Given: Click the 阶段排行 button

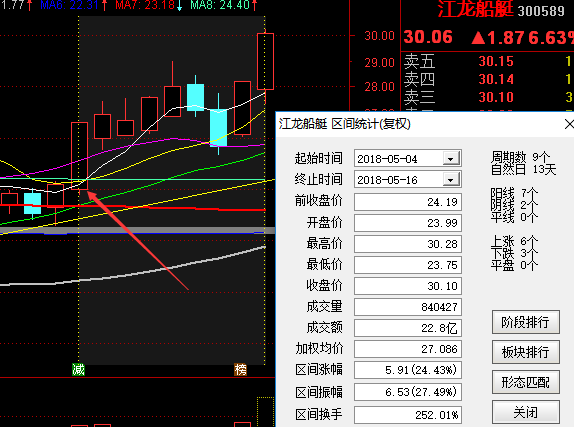Looking at the screenshot, I should point(526,322).
